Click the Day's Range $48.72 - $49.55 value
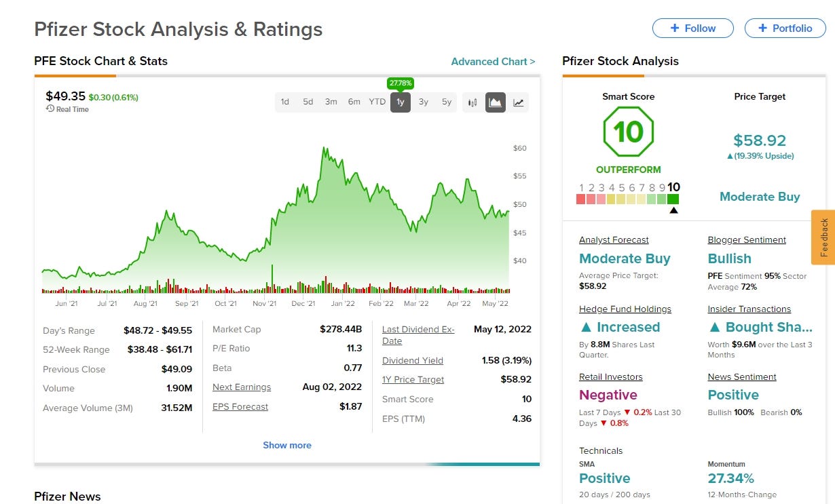The image size is (835, 504). 157,330
